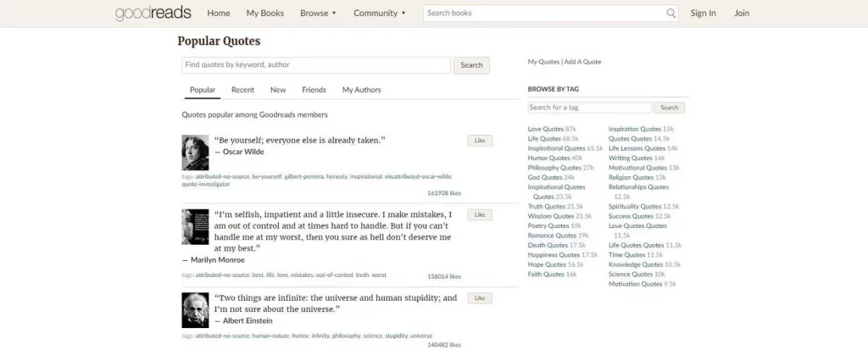Focus the Find quotes by keyword field
Image resolution: width=868 pixels, height=350 pixels.
316,64
